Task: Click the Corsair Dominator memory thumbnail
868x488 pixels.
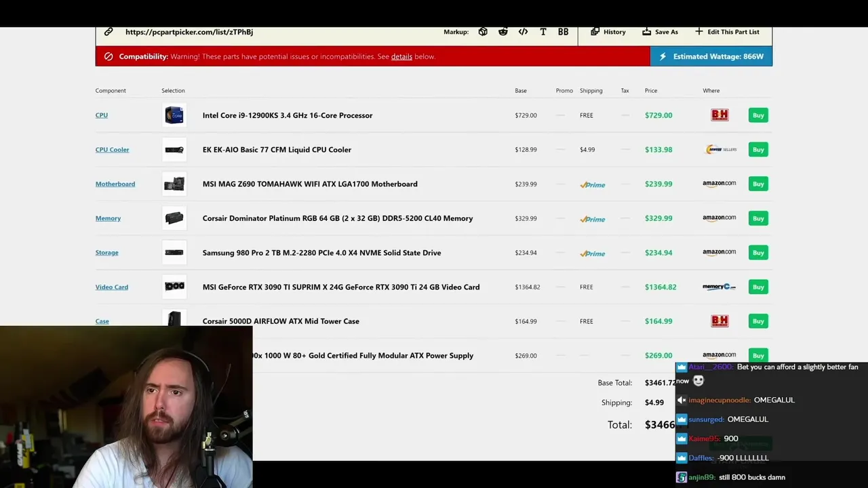Action: click(x=174, y=218)
